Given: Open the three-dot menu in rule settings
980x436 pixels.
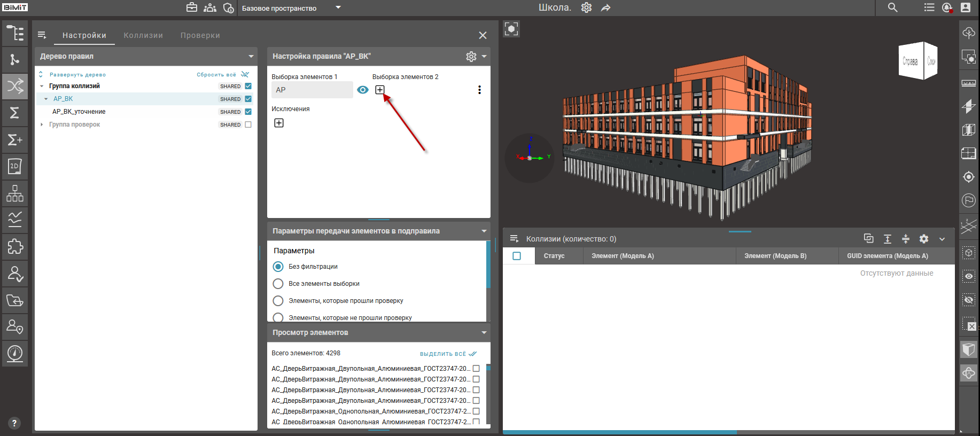Looking at the screenshot, I should 479,90.
